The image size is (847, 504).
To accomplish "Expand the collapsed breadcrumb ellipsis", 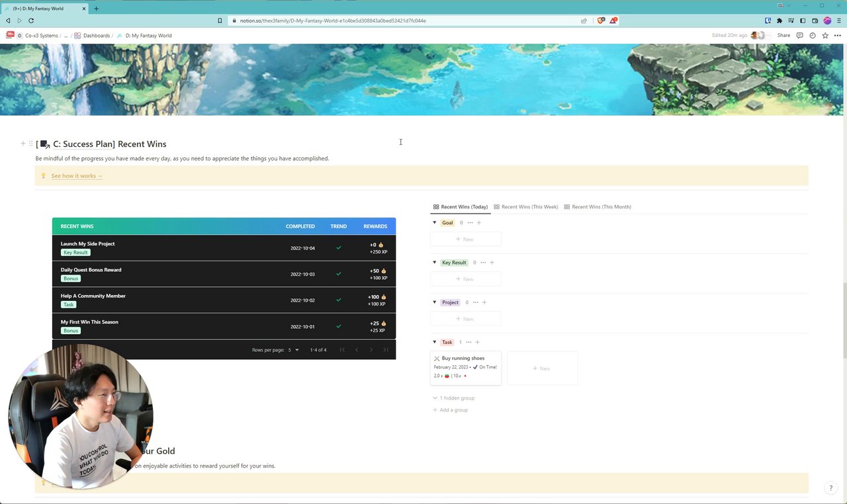I will (66, 35).
